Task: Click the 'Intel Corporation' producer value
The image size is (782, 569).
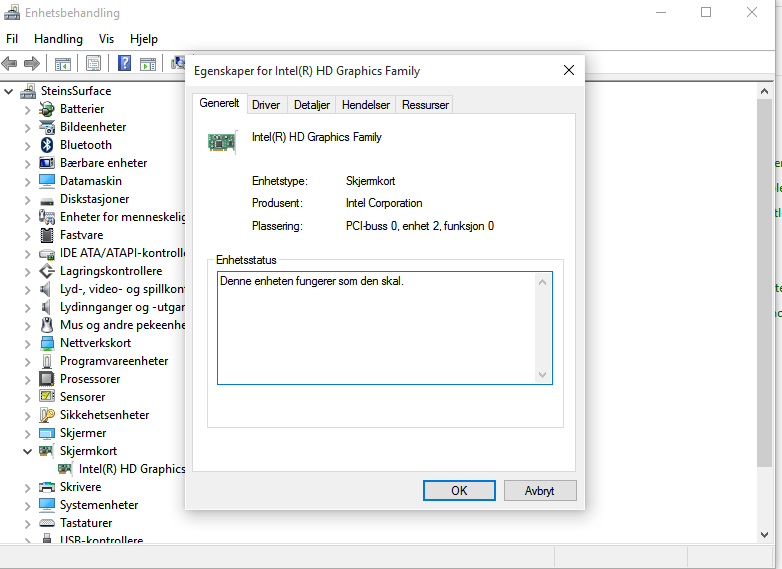Action: coord(384,203)
